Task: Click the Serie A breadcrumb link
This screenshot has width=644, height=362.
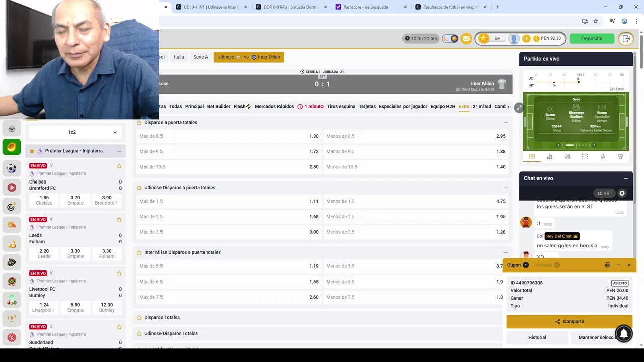Action: click(200, 57)
